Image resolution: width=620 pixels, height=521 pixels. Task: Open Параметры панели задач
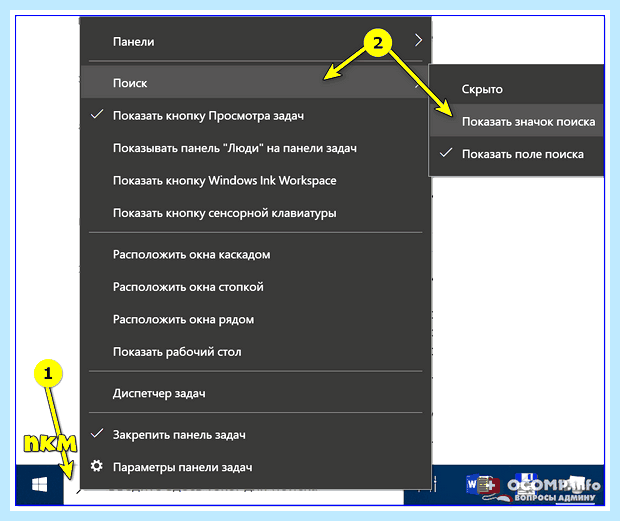tap(255, 467)
